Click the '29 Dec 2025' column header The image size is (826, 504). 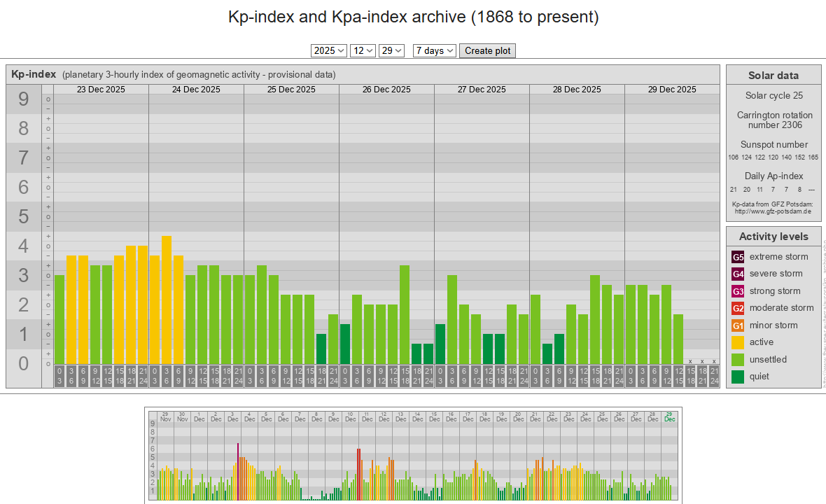pyautogui.click(x=672, y=90)
